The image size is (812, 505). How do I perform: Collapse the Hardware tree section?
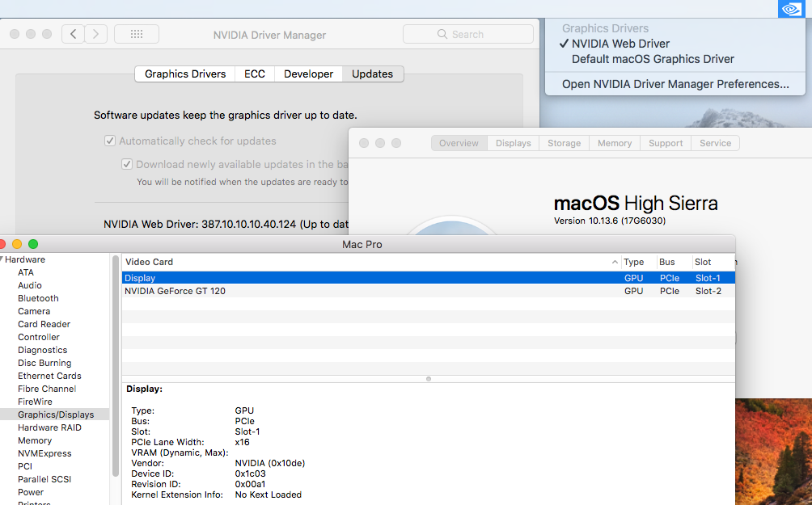click(2, 259)
